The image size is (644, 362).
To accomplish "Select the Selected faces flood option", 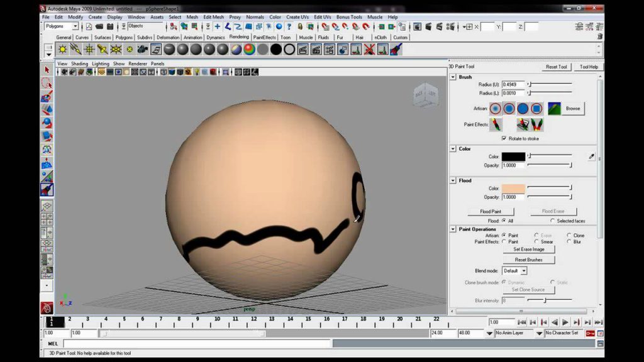I will click(552, 221).
